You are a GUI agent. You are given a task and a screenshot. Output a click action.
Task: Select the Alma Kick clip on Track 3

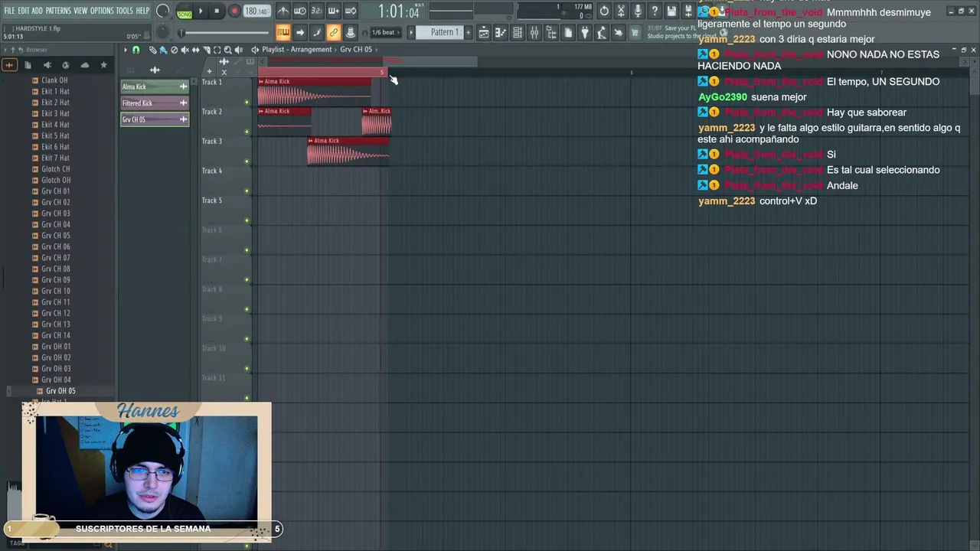348,152
